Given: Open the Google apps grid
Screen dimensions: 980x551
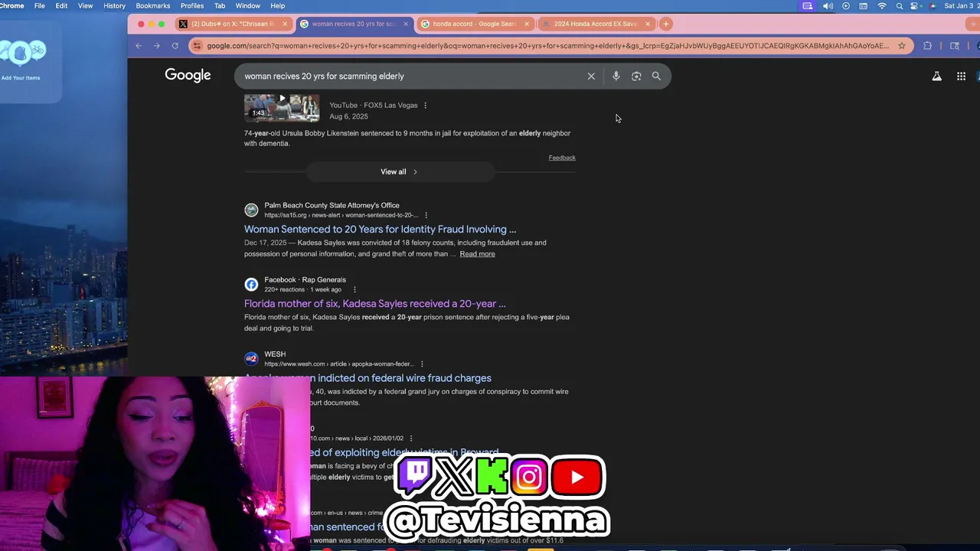Looking at the screenshot, I should pos(961,76).
